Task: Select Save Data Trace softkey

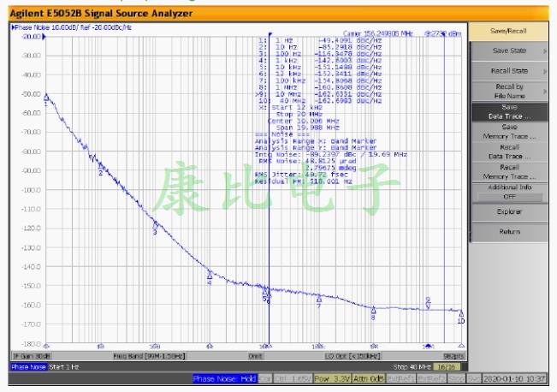Action: point(509,112)
